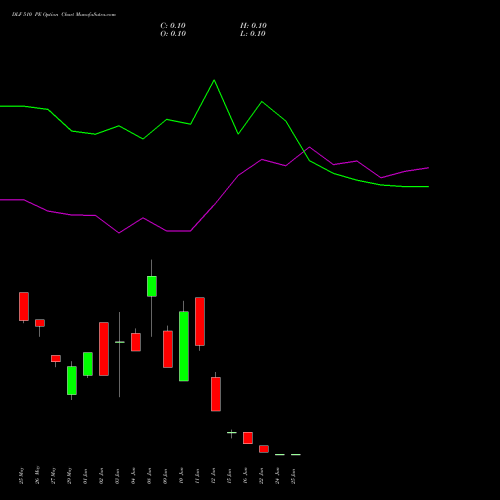The height and width of the screenshot is (500, 500).
Task: Click the highest green candle above 08 Jun
Action: (152, 286)
